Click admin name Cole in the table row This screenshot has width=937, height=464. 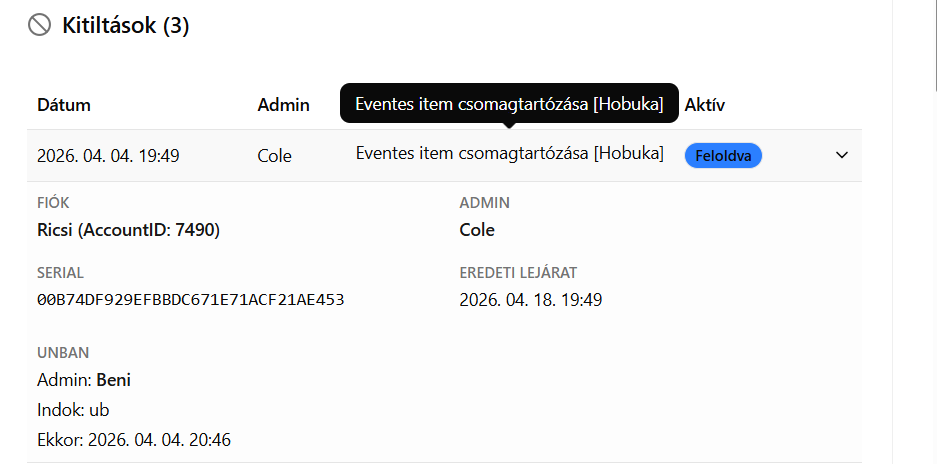[x=274, y=156]
